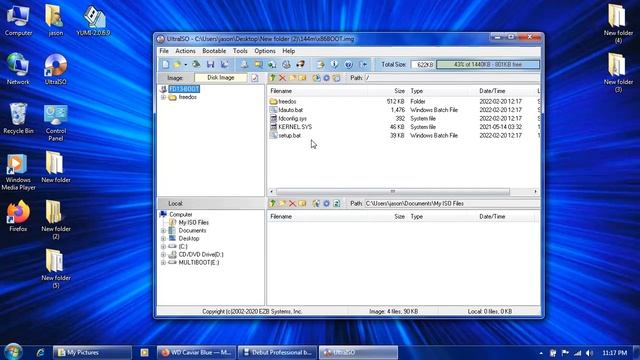Click the capacity bar showing 43% of 1440KB

point(488,64)
